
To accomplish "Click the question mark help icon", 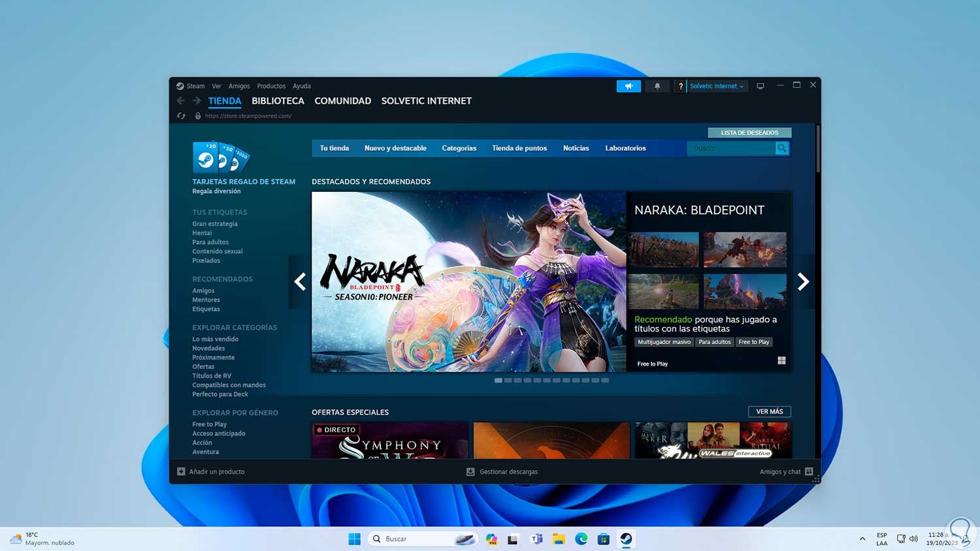I will pyautogui.click(x=680, y=86).
